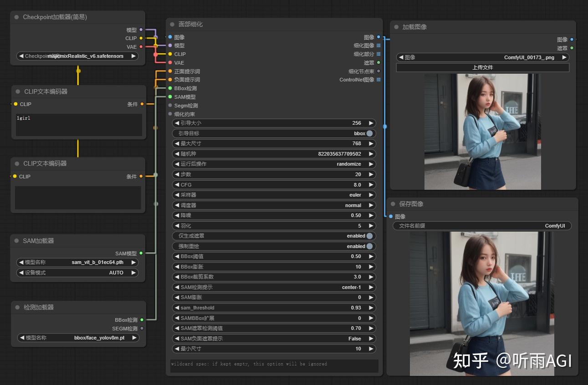Click the 上传文件 upload button
This screenshot has width=588, height=385.
tap(482, 67)
